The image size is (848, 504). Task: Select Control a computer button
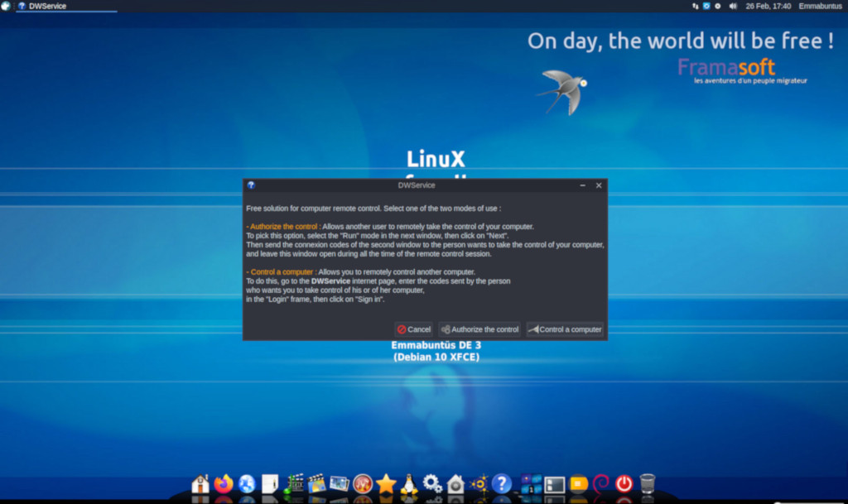565,329
